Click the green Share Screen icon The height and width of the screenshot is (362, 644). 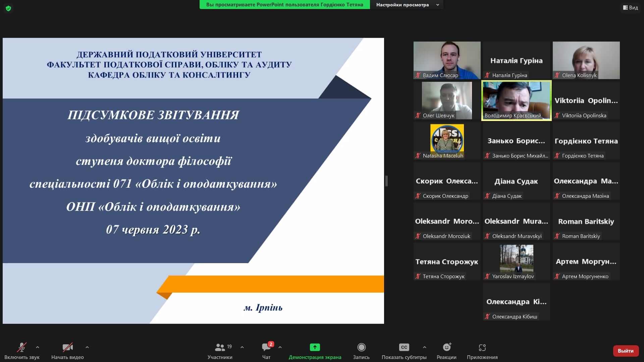[x=315, y=347]
